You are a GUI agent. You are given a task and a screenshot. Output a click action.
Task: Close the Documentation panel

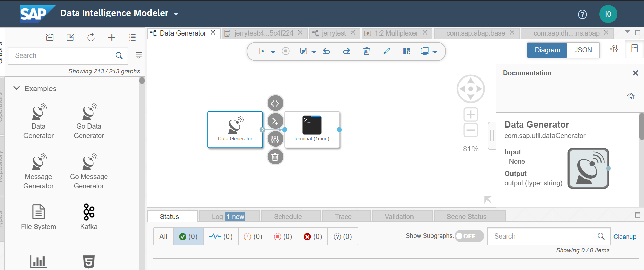tap(635, 73)
